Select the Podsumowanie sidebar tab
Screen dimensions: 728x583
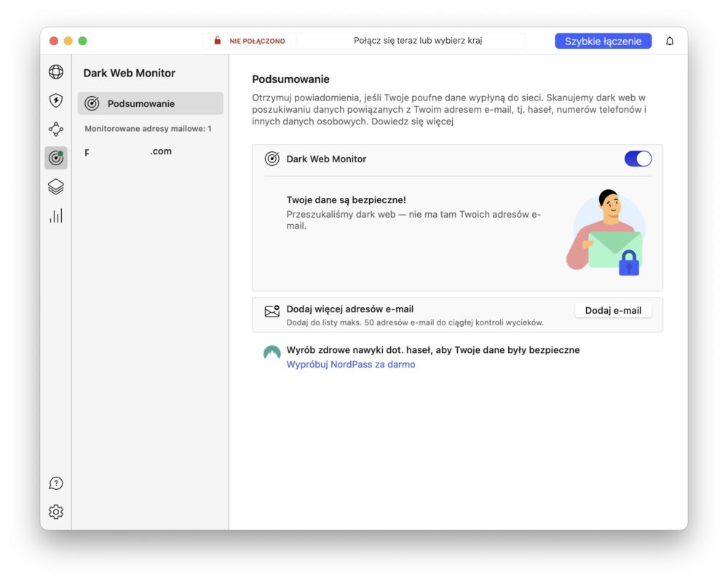point(151,103)
